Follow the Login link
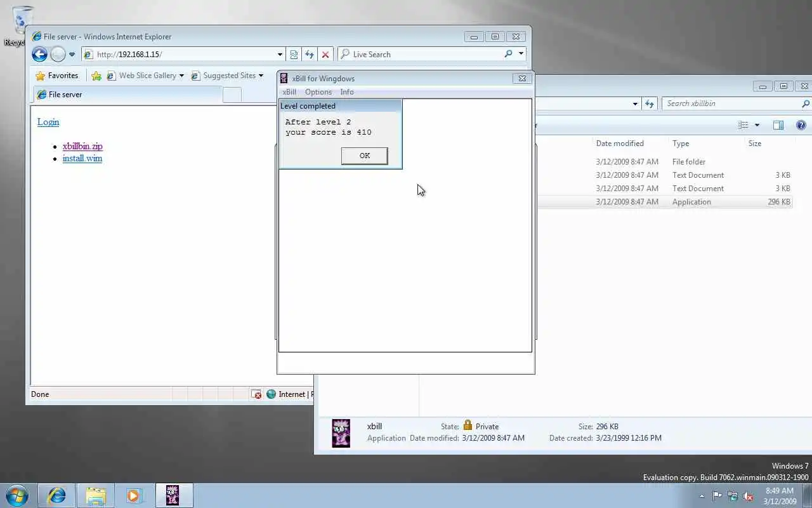Viewport: 812px width, 508px height. click(x=48, y=122)
